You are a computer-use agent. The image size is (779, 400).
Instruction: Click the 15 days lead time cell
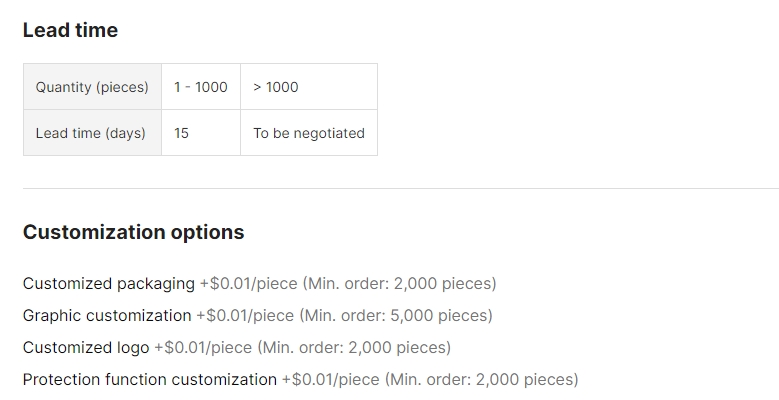pos(201,133)
